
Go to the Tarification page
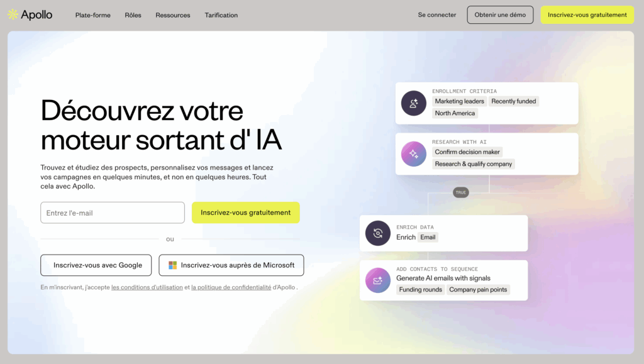(x=221, y=15)
